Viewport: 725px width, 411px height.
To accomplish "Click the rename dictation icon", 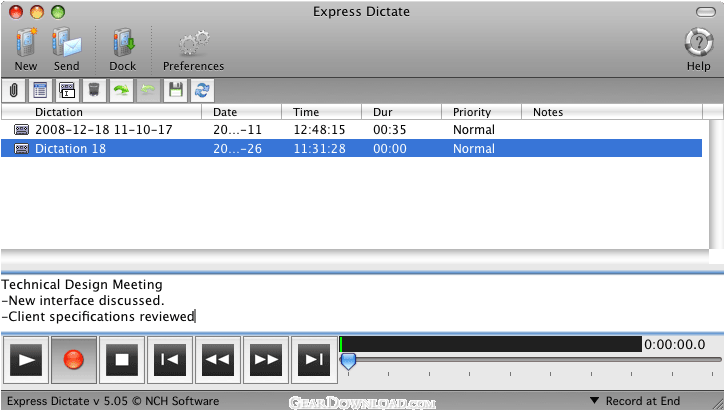I will pos(67,90).
